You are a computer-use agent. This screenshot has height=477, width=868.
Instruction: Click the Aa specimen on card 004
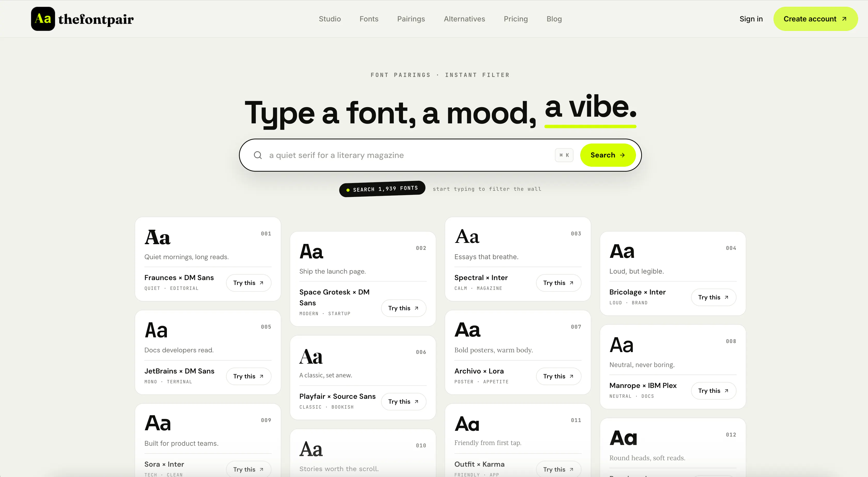click(622, 251)
